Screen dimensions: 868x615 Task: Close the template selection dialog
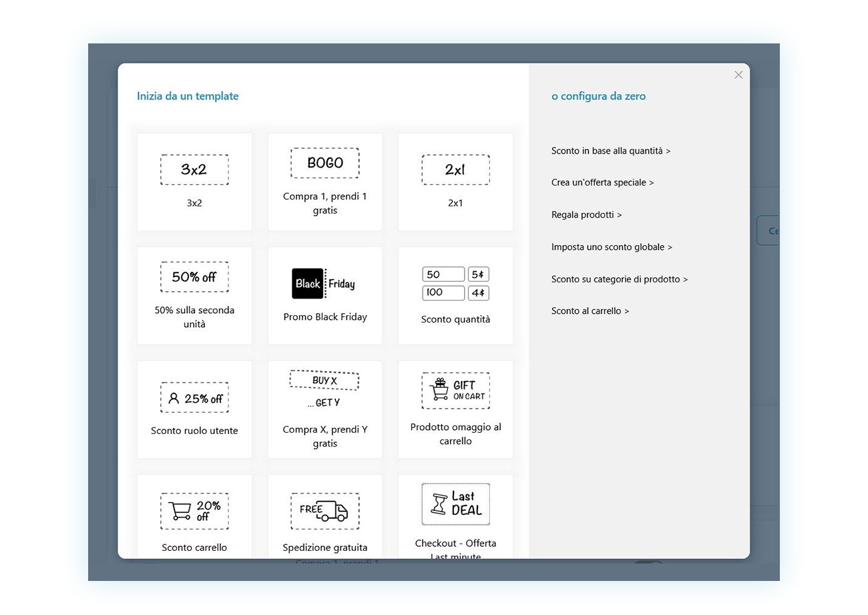click(x=738, y=75)
